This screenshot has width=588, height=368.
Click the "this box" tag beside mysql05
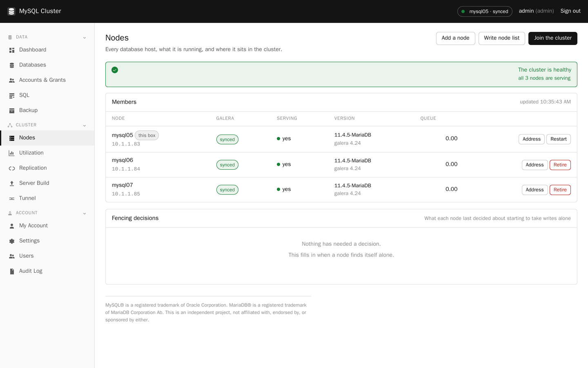click(x=147, y=135)
